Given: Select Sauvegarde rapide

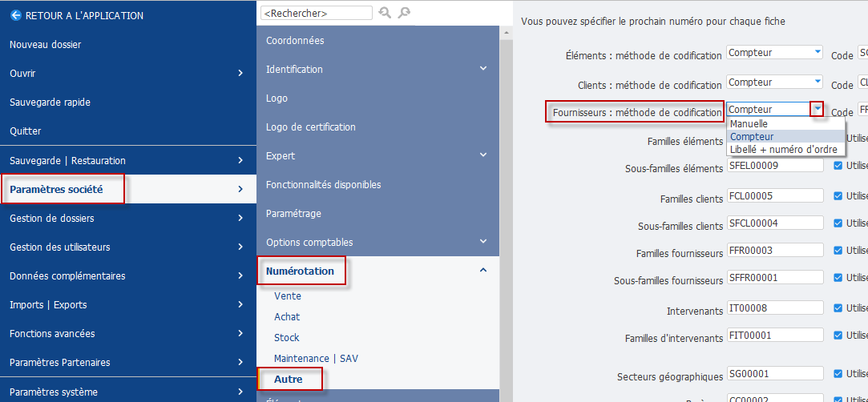Looking at the screenshot, I should (x=50, y=103).
